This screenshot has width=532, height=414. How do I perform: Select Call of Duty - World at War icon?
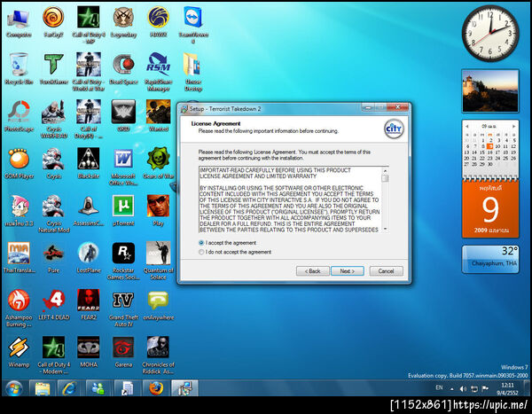tap(88, 72)
